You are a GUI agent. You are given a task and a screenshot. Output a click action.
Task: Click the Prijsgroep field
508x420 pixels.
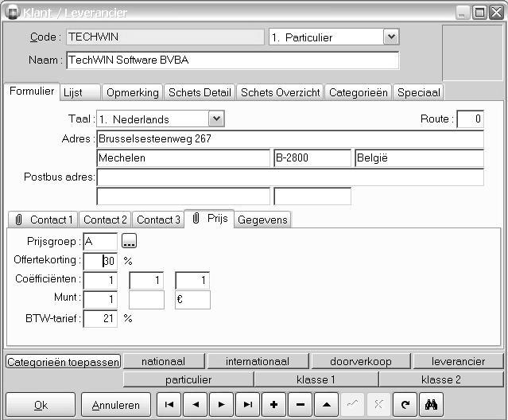tap(100, 242)
